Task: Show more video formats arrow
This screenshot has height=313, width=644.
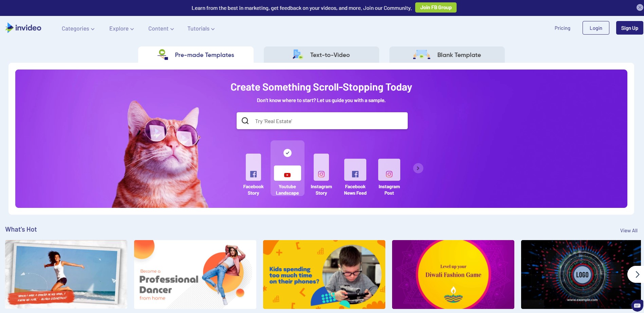Action: click(418, 168)
